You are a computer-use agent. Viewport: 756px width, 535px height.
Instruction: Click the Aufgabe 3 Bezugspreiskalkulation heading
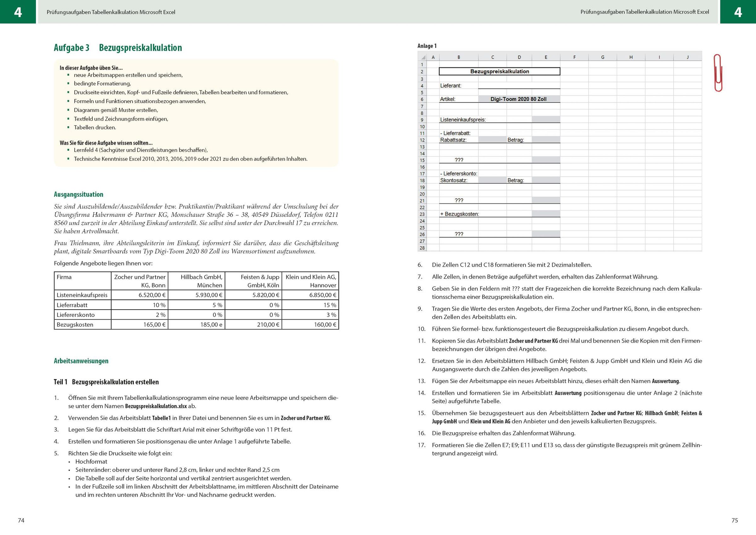118,48
